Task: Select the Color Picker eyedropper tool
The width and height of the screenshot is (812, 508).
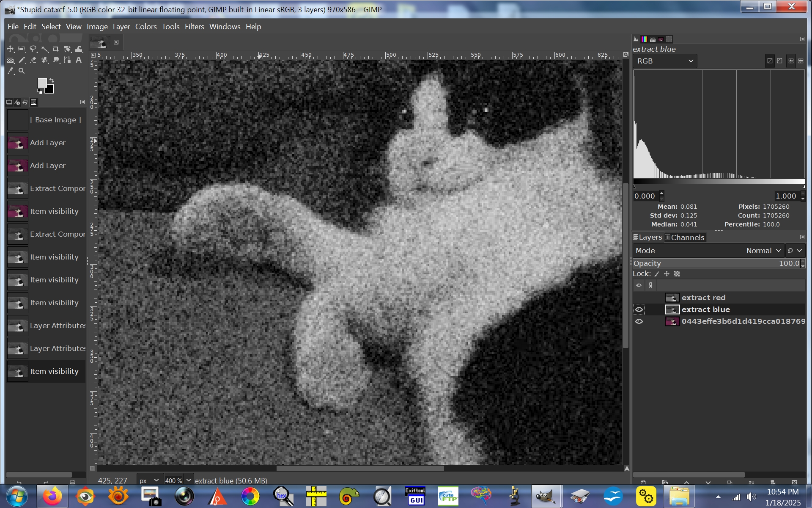Action: point(10,71)
